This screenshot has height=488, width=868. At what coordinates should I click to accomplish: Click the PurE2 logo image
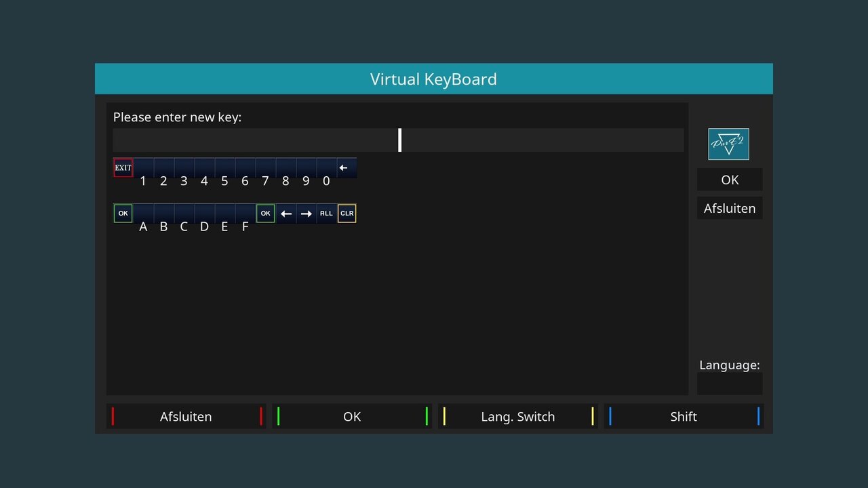coord(728,144)
